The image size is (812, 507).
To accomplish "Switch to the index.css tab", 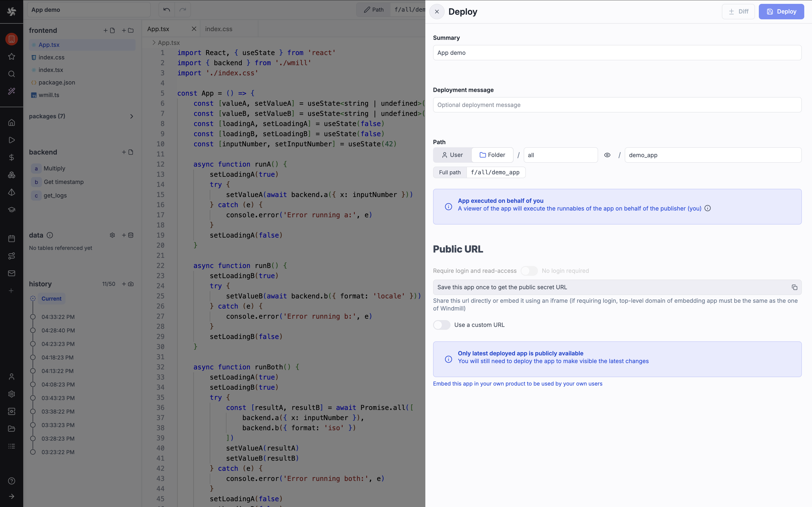I will [219, 29].
